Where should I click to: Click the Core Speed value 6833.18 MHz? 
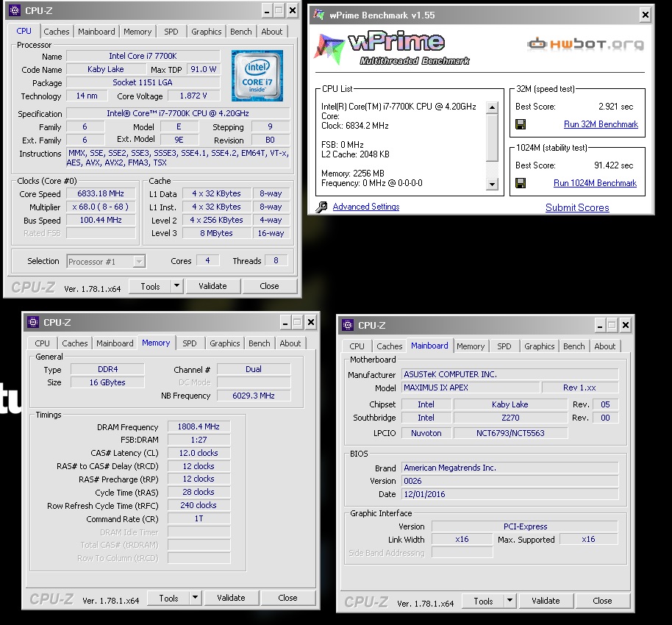point(101,194)
